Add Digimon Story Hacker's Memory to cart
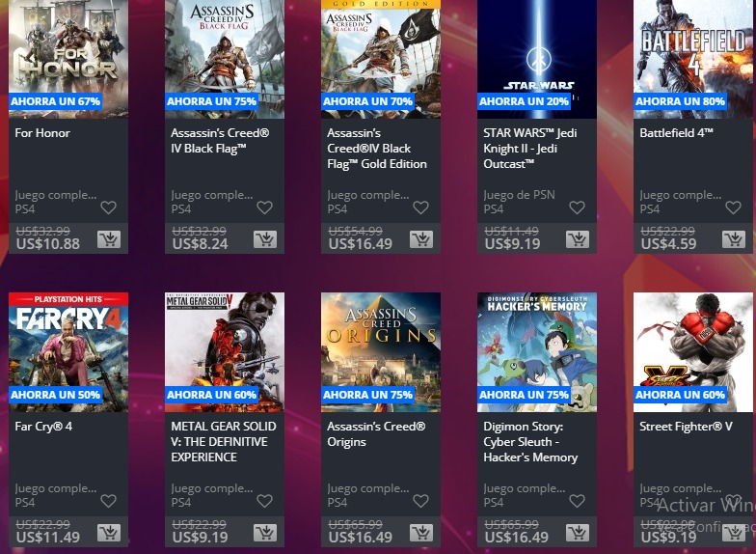756x554 pixels. [578, 533]
